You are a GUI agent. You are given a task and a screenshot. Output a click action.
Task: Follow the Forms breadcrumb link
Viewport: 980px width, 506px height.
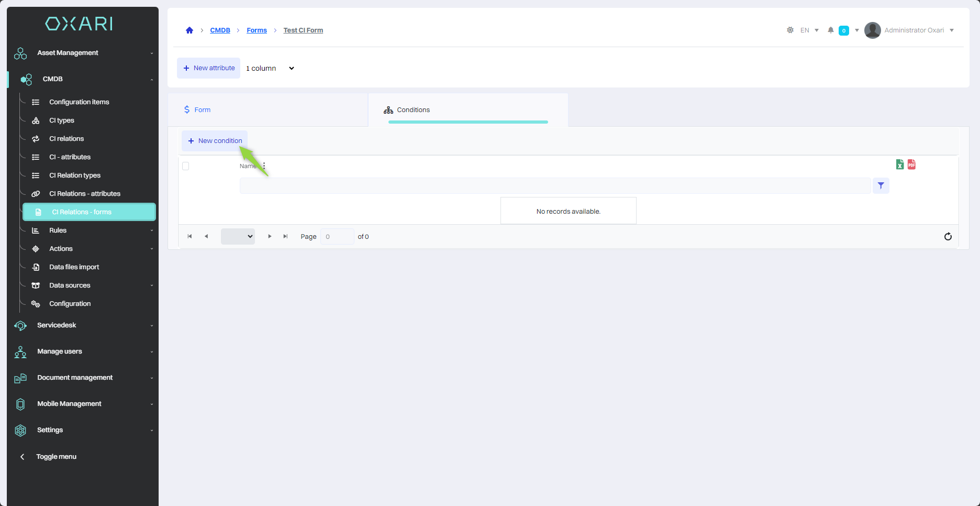pyautogui.click(x=257, y=30)
